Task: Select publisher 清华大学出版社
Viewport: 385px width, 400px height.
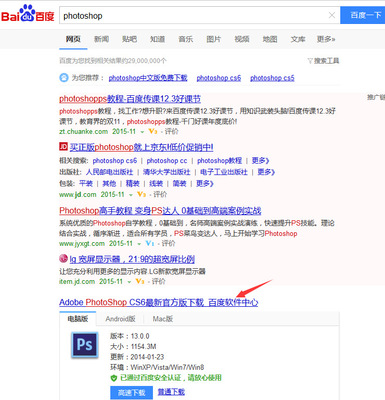Action: click(166, 172)
